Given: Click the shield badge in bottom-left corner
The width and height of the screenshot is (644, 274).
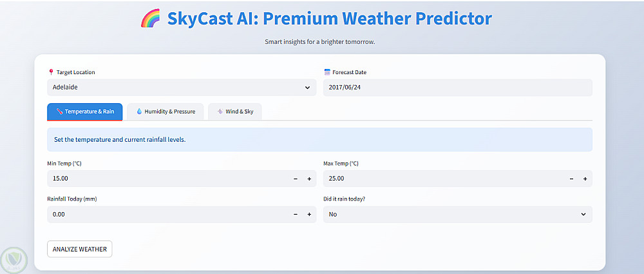Looking at the screenshot, I should pos(14,260).
